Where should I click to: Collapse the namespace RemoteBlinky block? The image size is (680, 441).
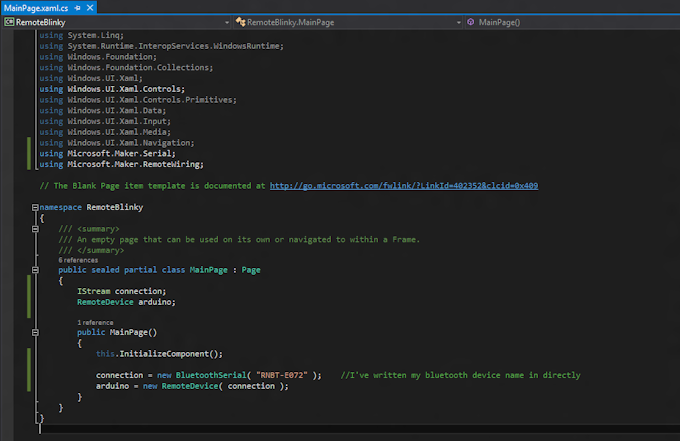coord(35,207)
